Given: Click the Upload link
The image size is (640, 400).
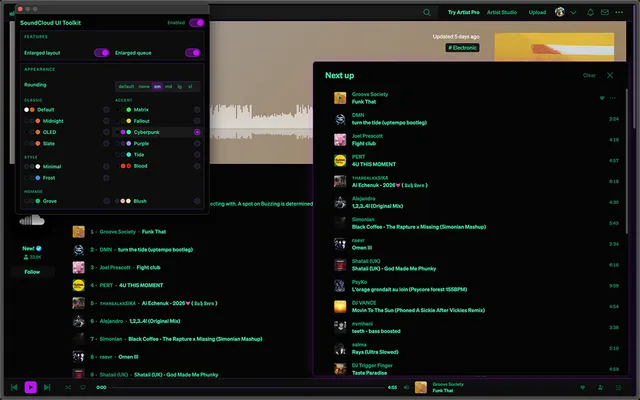Looking at the screenshot, I should point(537,12).
